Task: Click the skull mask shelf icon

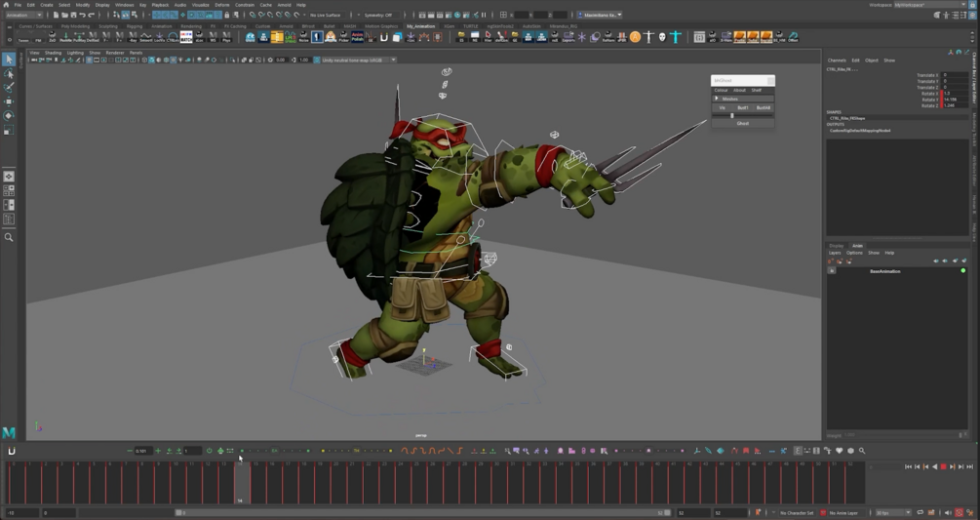Action: tap(662, 37)
